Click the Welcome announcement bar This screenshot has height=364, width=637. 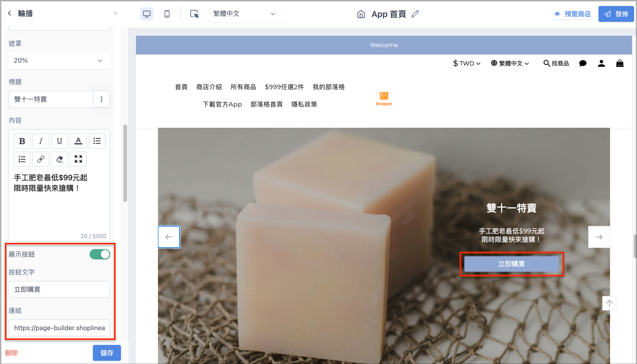(x=384, y=45)
